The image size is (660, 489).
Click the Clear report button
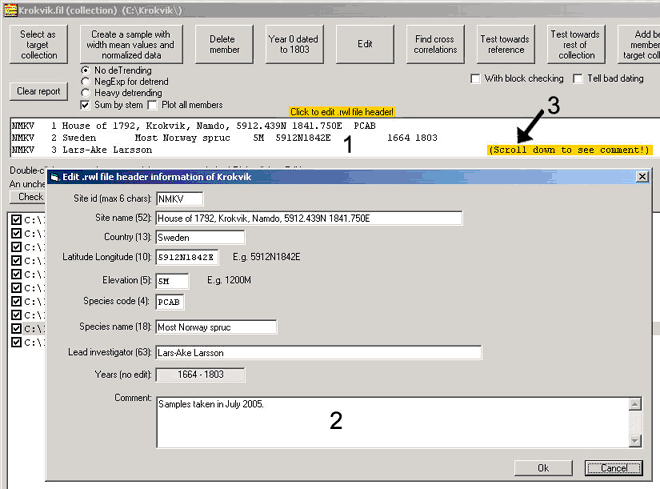click(38, 91)
